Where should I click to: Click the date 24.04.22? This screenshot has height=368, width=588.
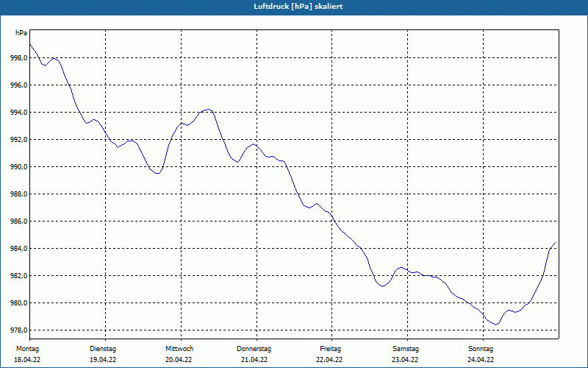tap(481, 360)
